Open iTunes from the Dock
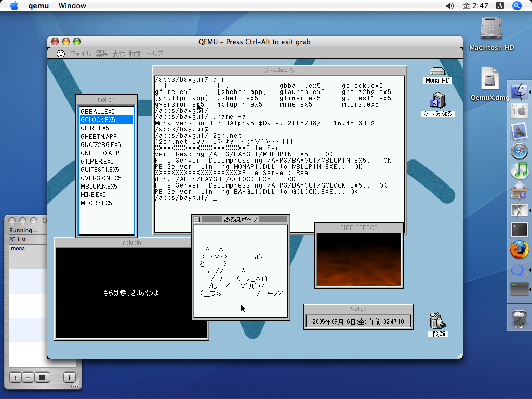The image size is (532, 399). point(520,170)
